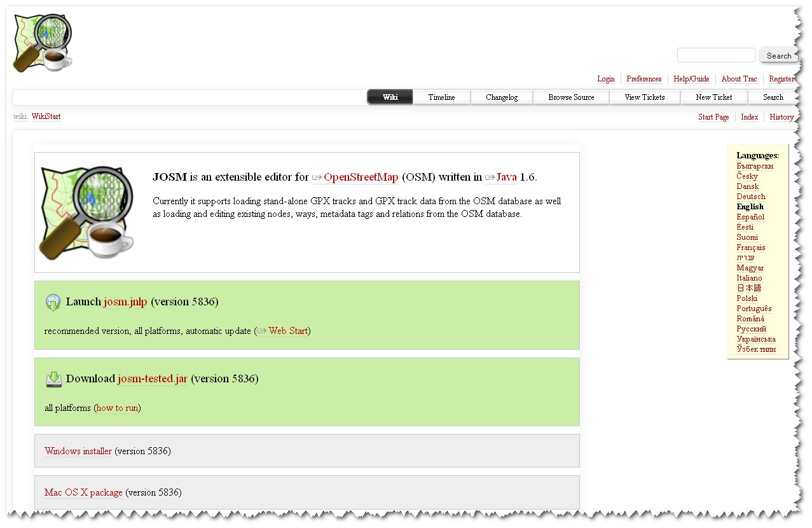Click the download icon beside josm-tested.jar
Viewport: 812px width, 528px height.
click(53, 379)
